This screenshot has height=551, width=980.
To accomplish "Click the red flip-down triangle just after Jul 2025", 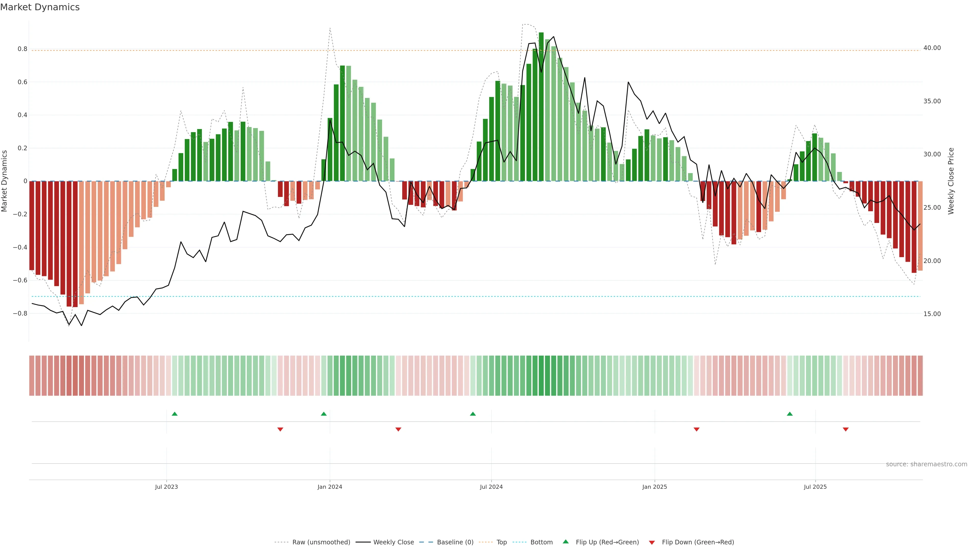I will (846, 429).
